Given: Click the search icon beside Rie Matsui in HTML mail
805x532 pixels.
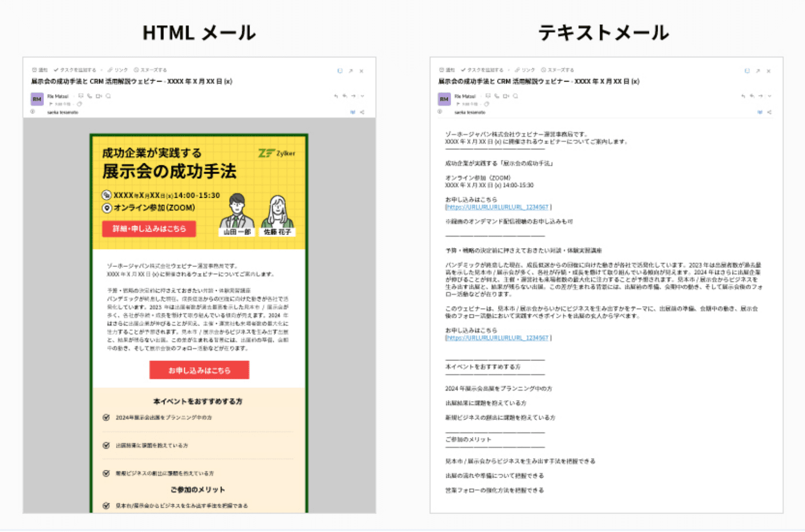Looking at the screenshot, I should (x=108, y=96).
